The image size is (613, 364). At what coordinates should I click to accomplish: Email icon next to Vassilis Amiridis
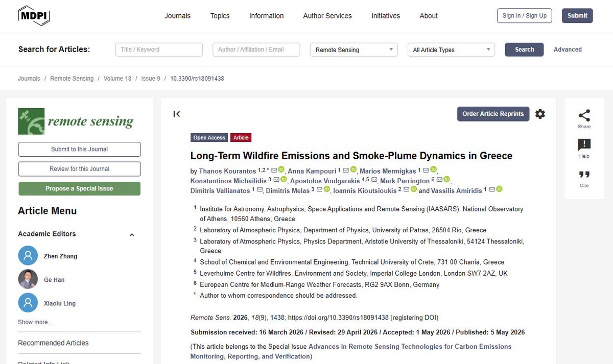click(492, 189)
